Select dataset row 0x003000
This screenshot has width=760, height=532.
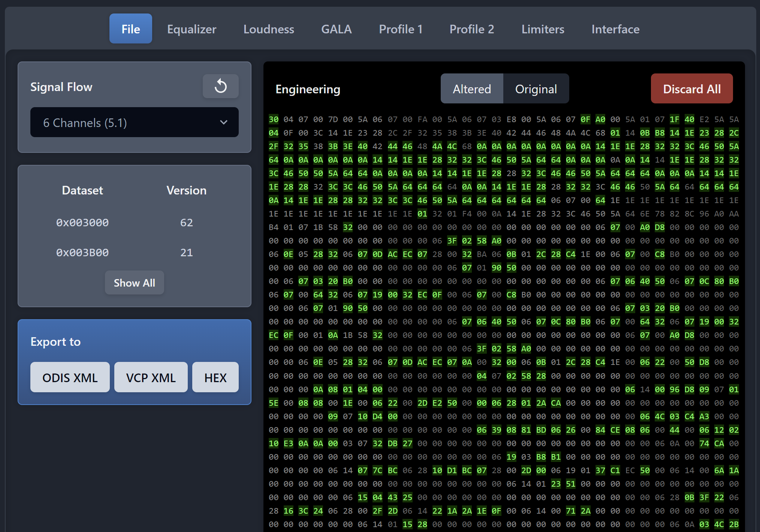(x=82, y=223)
